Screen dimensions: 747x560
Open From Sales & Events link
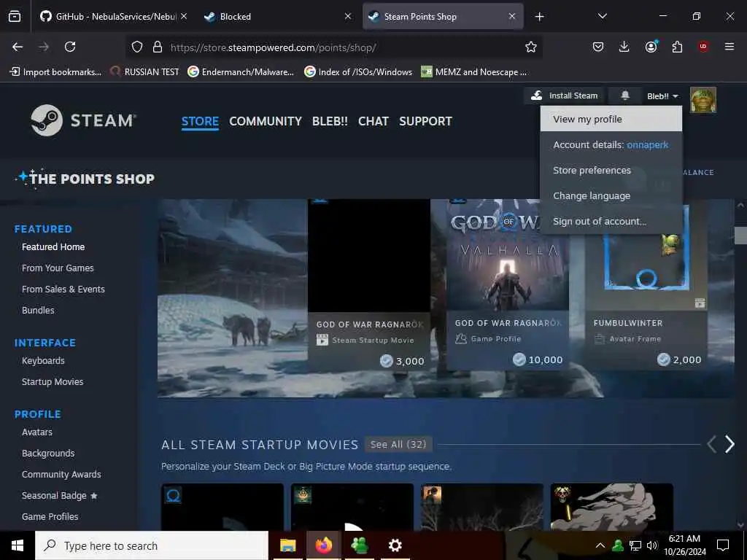point(63,289)
